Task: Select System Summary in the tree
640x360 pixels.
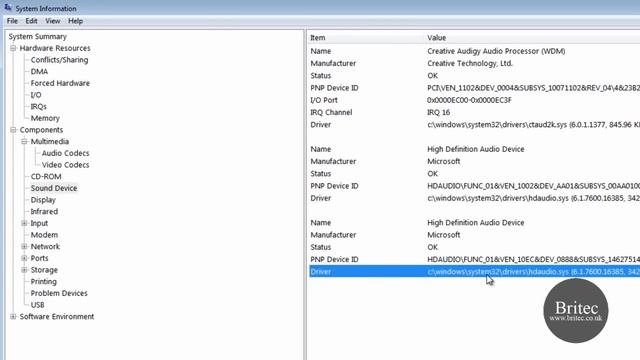Action: click(x=38, y=36)
